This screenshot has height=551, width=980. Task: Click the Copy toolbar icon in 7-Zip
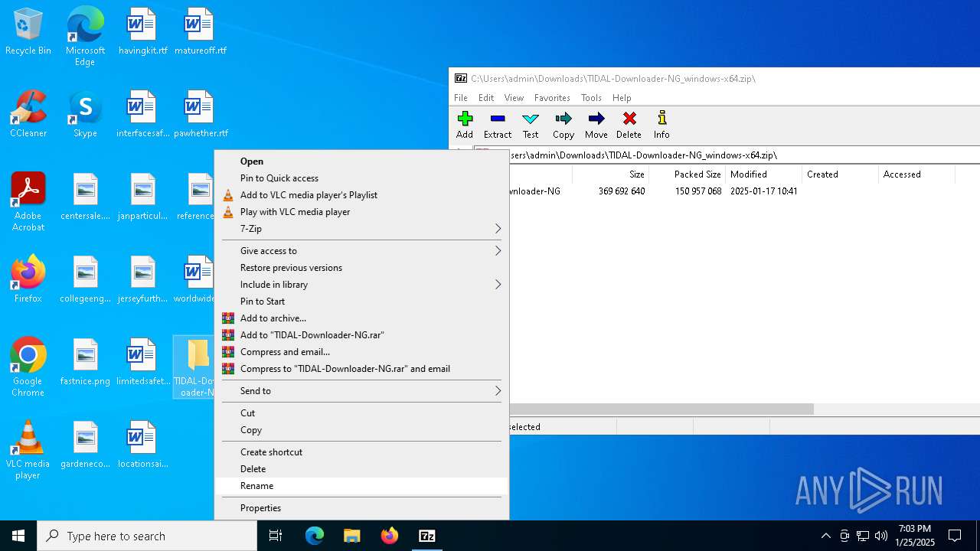[563, 126]
